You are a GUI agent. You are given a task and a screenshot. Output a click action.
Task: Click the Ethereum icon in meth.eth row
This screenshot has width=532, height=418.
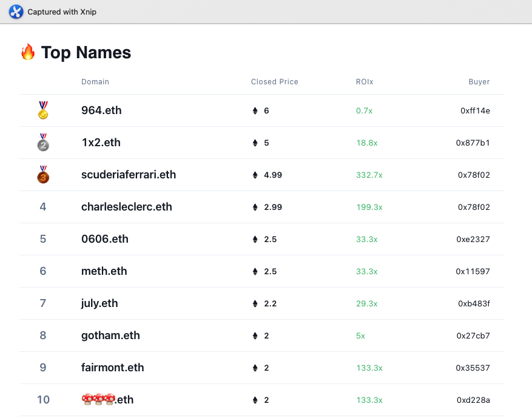point(255,271)
